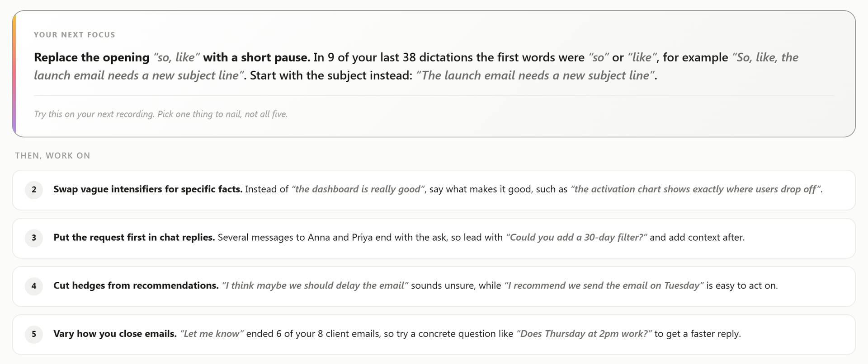Click the number 5 badge
The width and height of the screenshot is (868, 364).
coord(34,334)
